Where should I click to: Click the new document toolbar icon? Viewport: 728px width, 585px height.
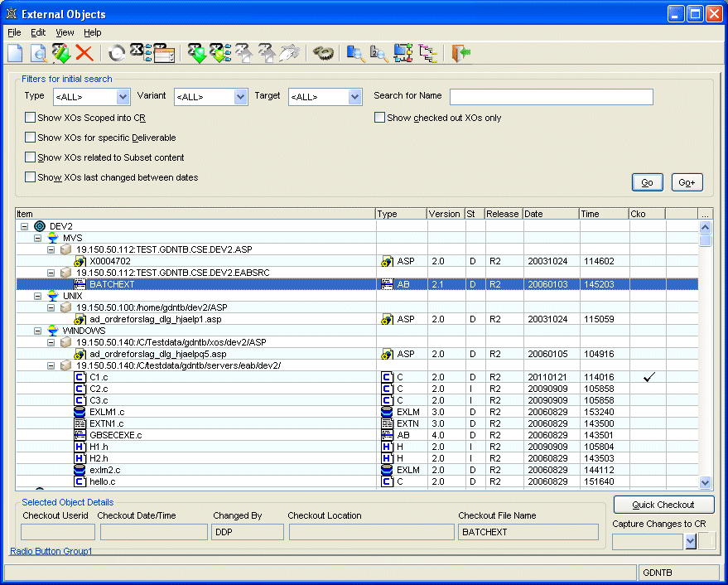tap(15, 54)
